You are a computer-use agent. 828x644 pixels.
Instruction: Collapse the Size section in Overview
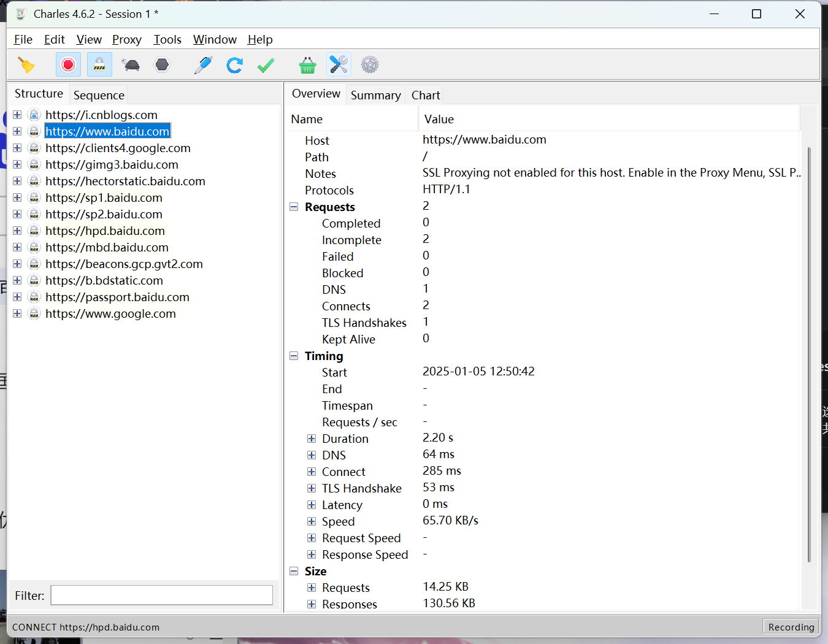[294, 571]
